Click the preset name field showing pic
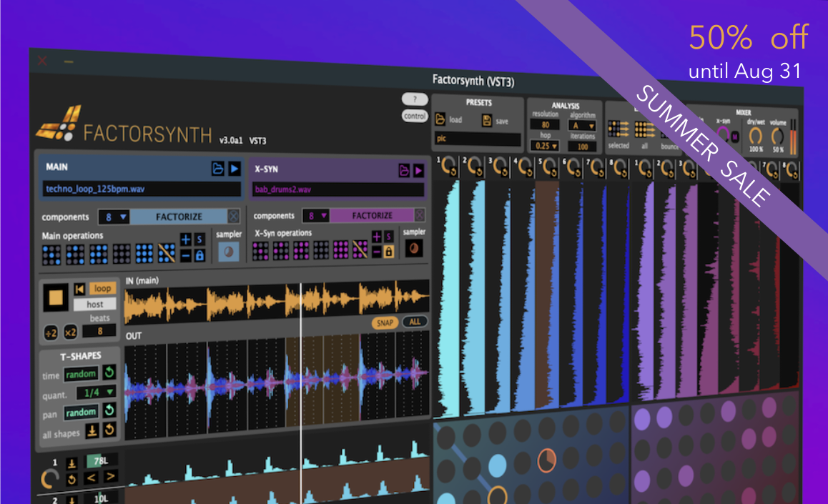The image size is (828, 504). coord(478,139)
